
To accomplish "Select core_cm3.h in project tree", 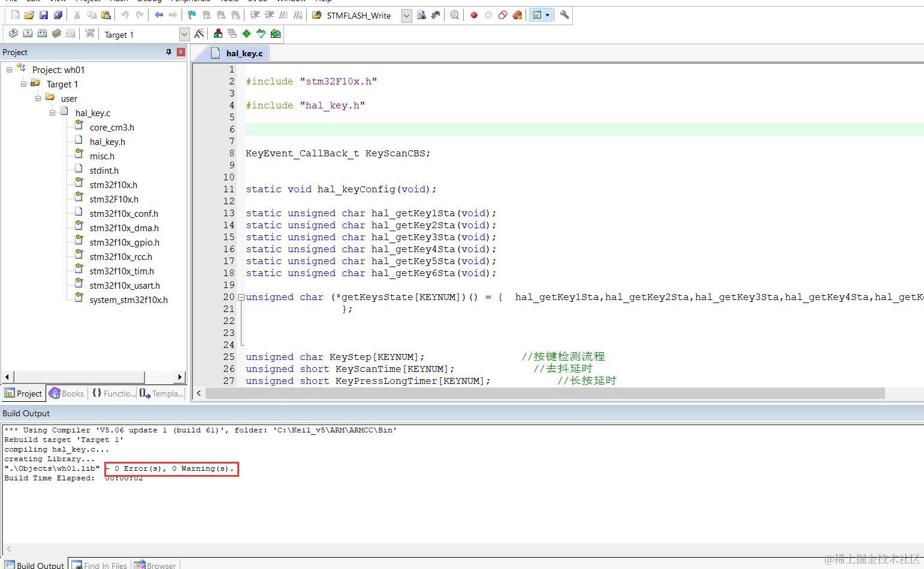I will pos(112,128).
